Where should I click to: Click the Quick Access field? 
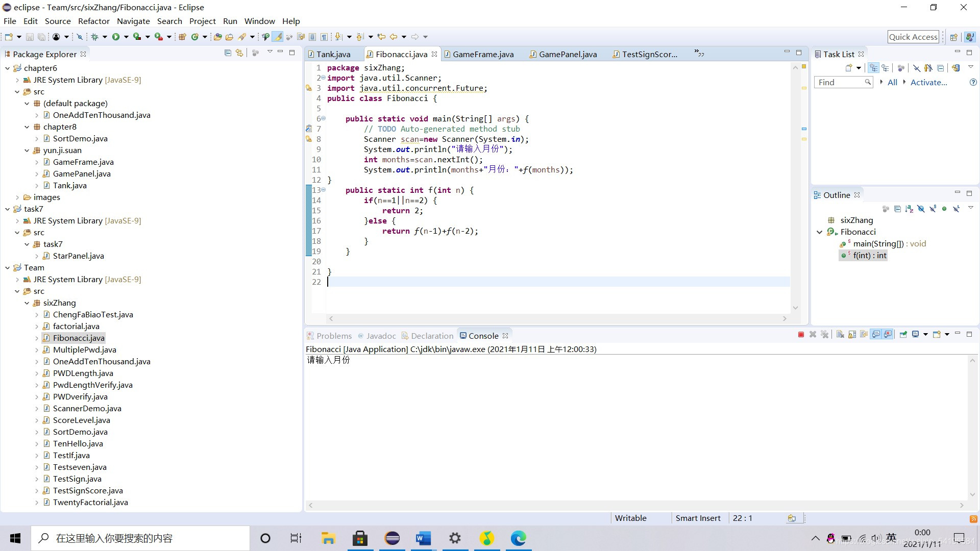tap(913, 37)
